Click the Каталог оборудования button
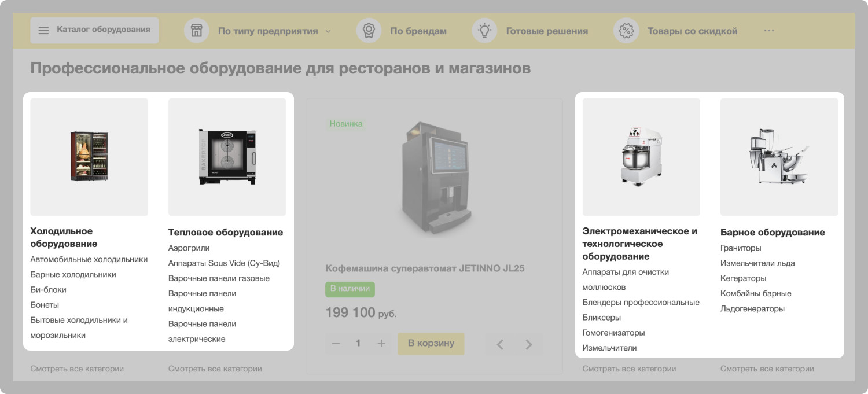Image resolution: width=868 pixels, height=394 pixels. click(94, 30)
